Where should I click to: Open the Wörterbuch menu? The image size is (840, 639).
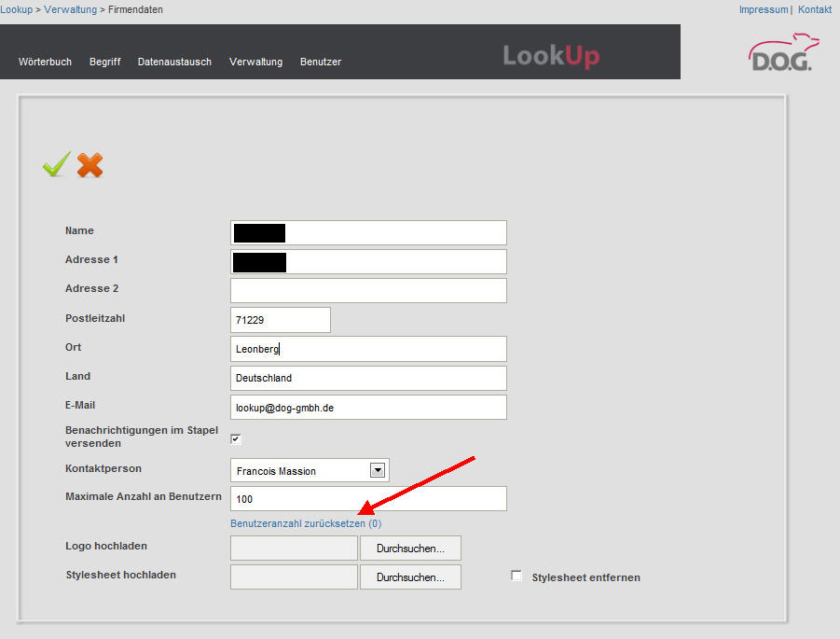(45, 62)
